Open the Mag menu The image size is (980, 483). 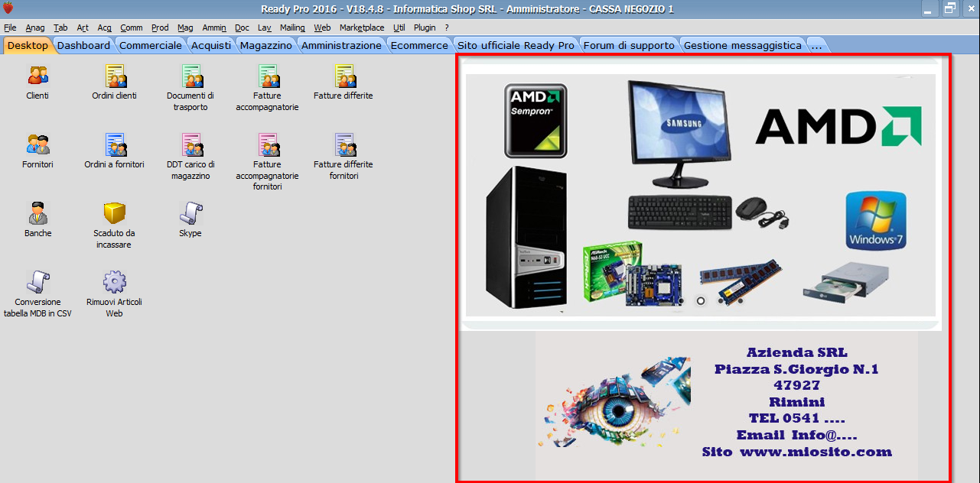click(185, 28)
